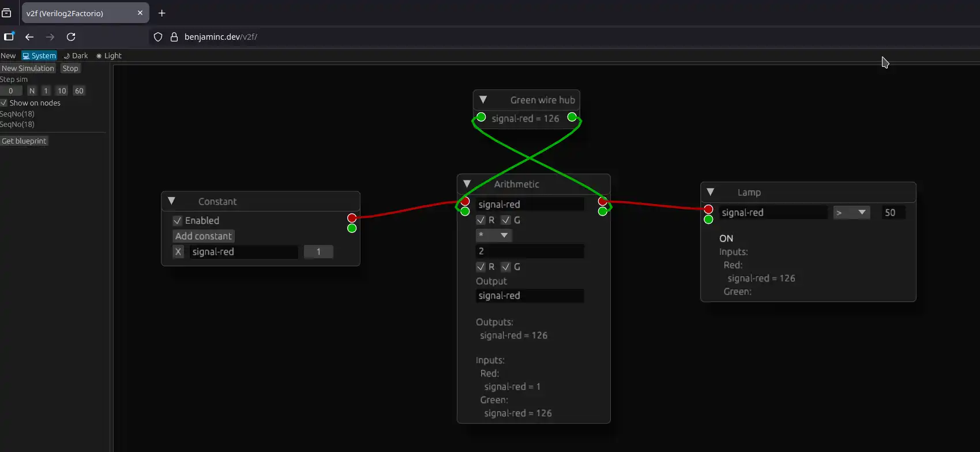Remove signal-red constant with X button
The height and width of the screenshot is (452, 980).
click(x=178, y=252)
